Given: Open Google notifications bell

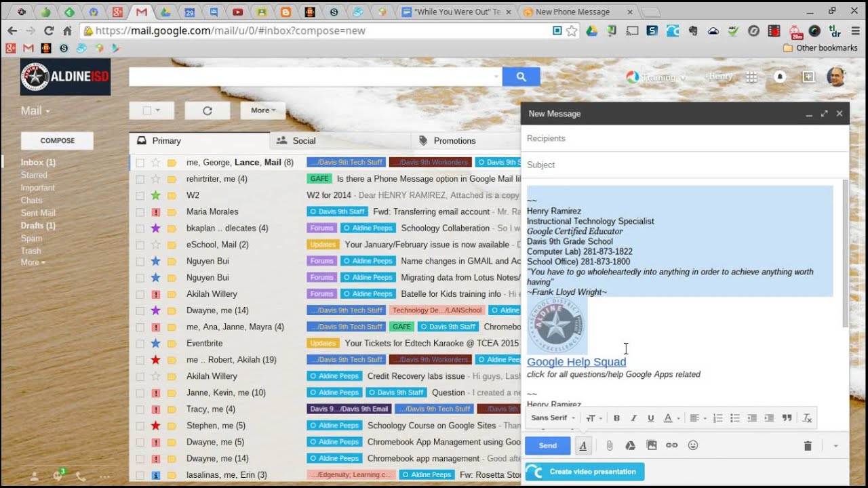Looking at the screenshot, I should click(x=780, y=77).
